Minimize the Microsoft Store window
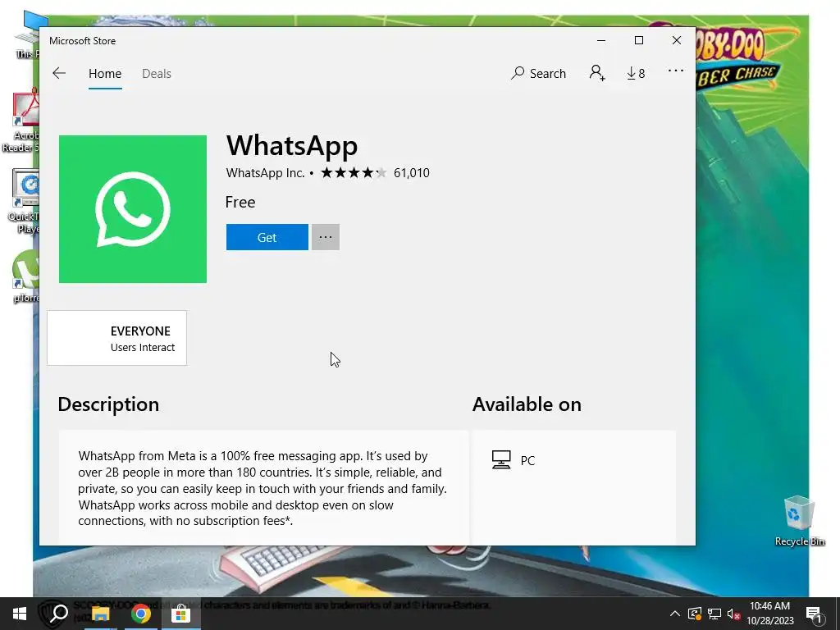 (x=601, y=41)
